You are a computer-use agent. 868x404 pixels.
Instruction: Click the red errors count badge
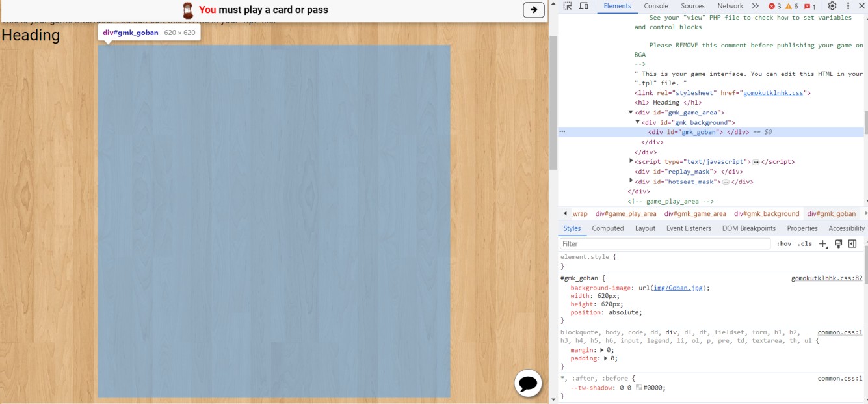pyautogui.click(x=774, y=6)
